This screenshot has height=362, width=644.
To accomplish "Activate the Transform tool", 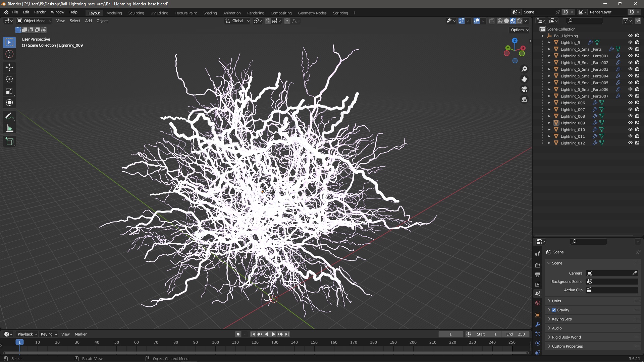I will 9,103.
